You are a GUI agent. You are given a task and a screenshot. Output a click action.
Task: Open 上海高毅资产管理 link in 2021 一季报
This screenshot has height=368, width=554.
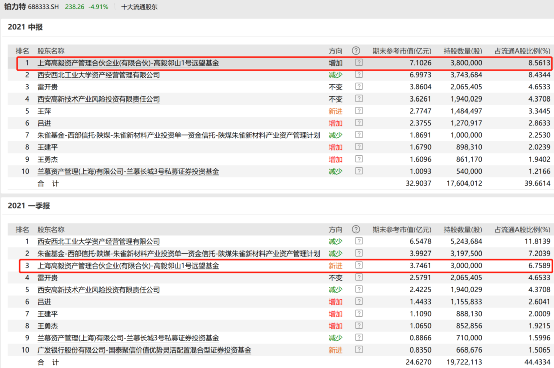point(128,266)
